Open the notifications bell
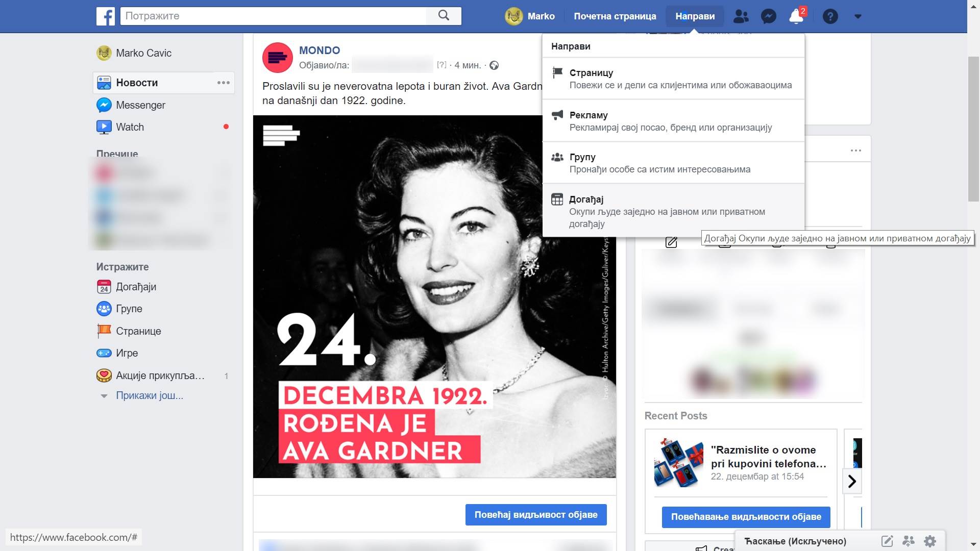 796,16
